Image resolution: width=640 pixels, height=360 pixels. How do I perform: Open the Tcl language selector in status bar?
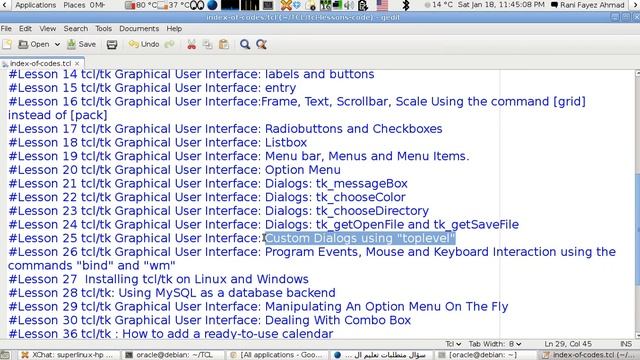453,344
